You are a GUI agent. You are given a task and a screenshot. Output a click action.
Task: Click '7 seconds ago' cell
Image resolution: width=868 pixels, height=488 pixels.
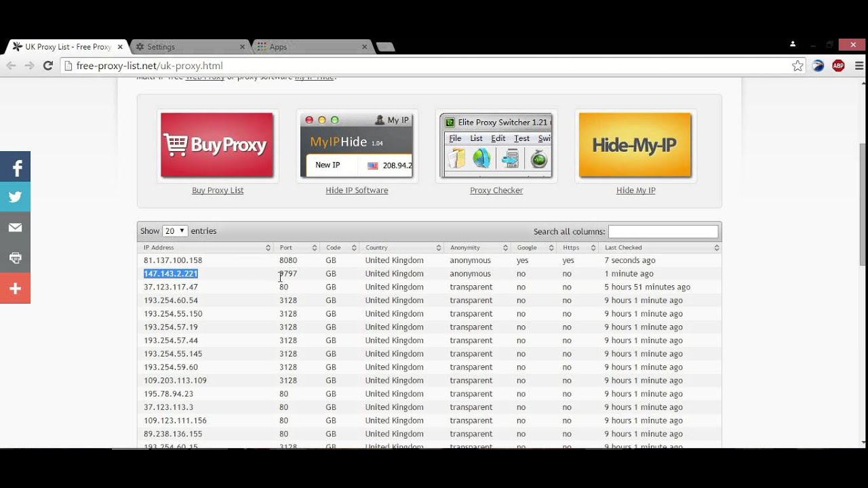click(x=630, y=260)
